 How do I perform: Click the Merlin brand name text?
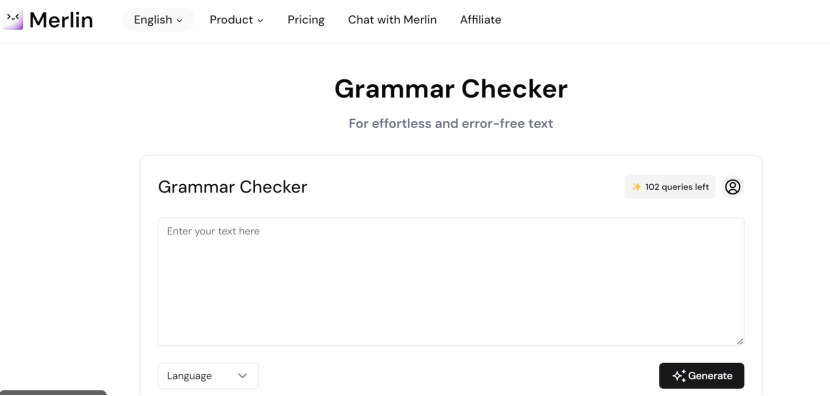pos(61,20)
